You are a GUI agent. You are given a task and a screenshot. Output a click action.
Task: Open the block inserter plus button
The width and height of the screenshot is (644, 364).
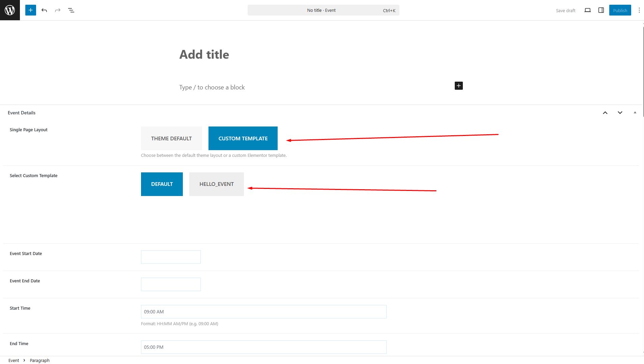click(x=31, y=10)
